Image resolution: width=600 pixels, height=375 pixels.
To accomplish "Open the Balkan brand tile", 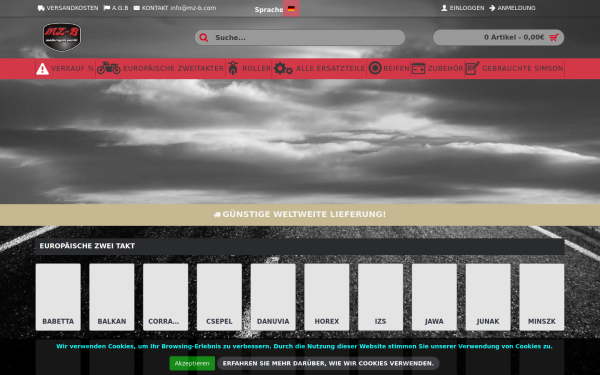I will [112, 297].
